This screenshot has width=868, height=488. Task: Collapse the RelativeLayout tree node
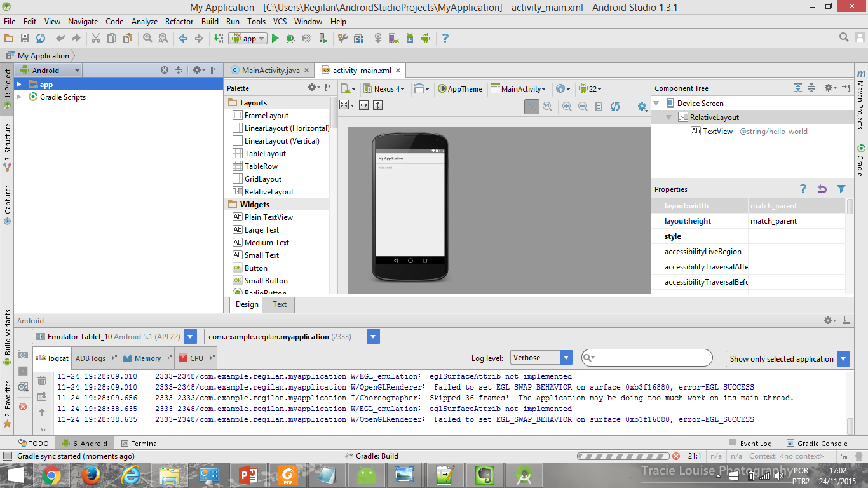[668, 118]
